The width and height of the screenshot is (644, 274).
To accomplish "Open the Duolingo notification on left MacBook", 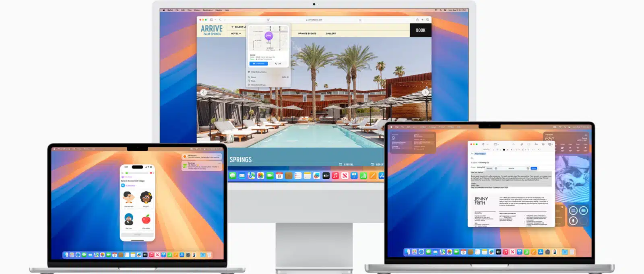I will [202, 166].
